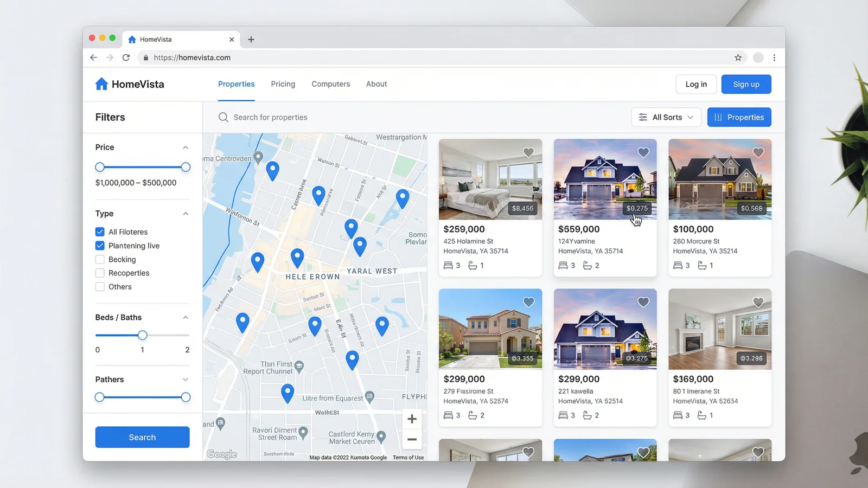Collapse the Price filter section
This screenshot has height=488, width=868.
(186, 147)
